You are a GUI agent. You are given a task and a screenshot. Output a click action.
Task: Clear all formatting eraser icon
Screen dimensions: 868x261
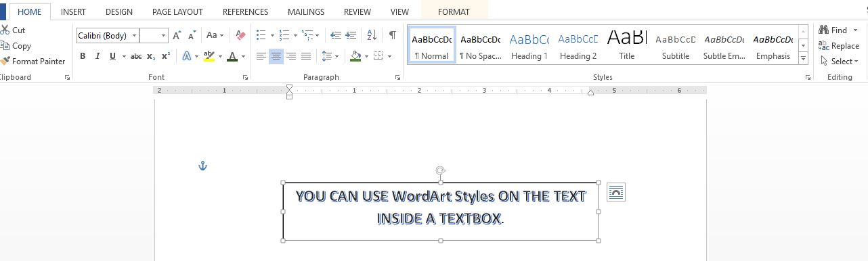pyautogui.click(x=240, y=35)
